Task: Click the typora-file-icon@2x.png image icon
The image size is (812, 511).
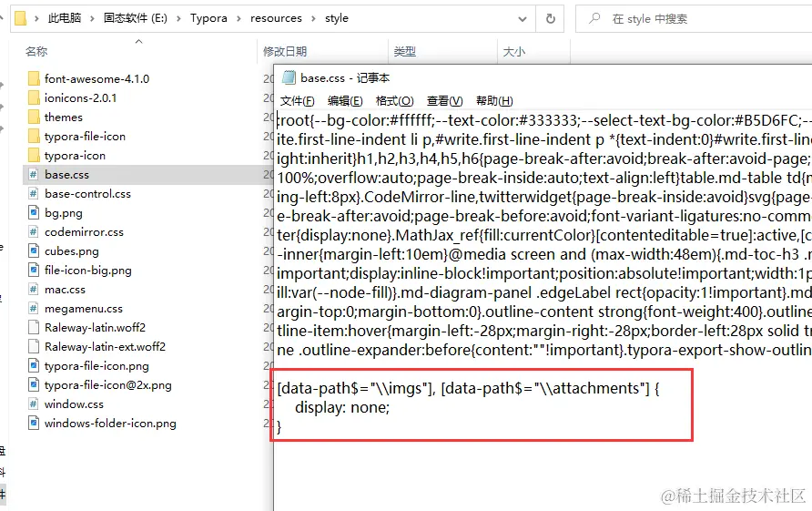Action: tap(34, 385)
